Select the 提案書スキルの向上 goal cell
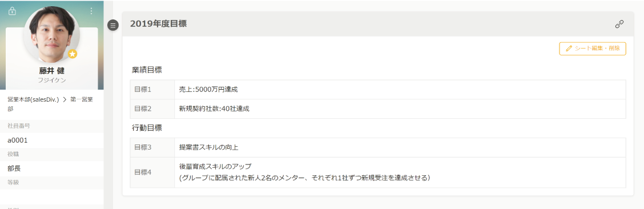The width and height of the screenshot is (644, 209). (x=400, y=147)
